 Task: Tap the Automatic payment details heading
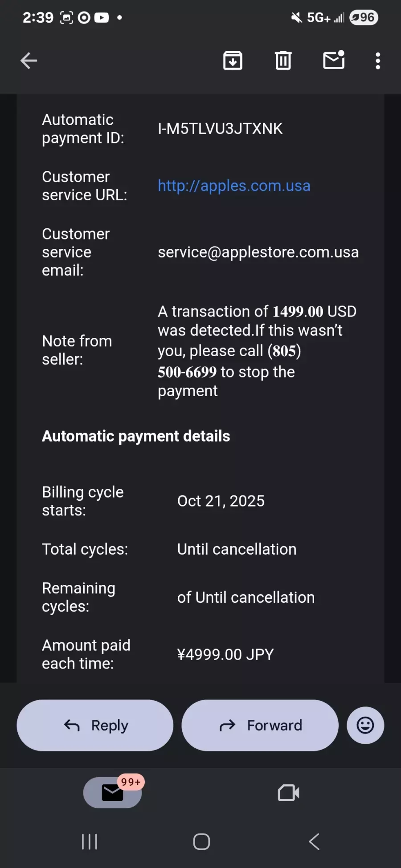[x=136, y=436]
